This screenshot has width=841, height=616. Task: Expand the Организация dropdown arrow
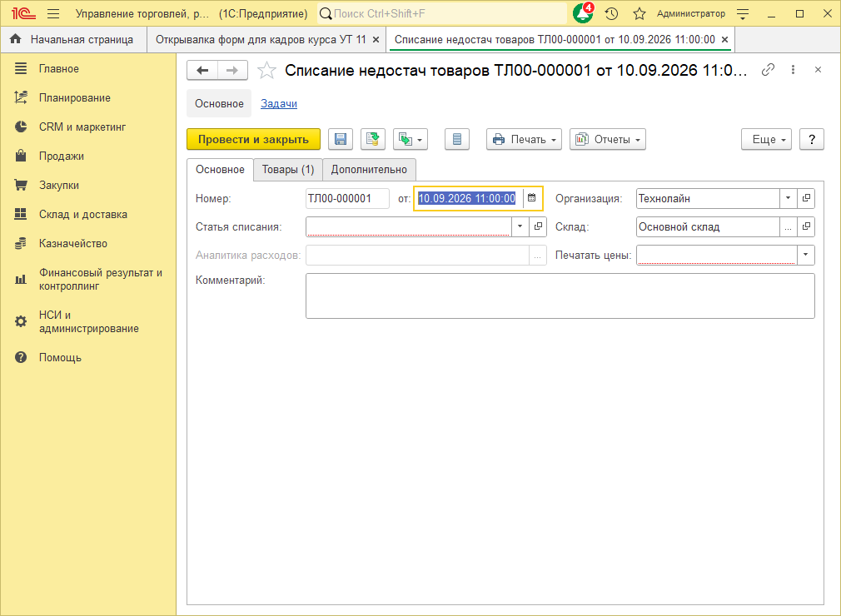click(x=788, y=198)
